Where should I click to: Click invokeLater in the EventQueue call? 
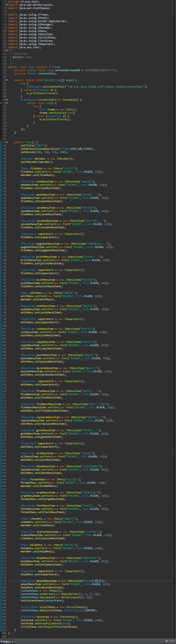(x=46, y=100)
